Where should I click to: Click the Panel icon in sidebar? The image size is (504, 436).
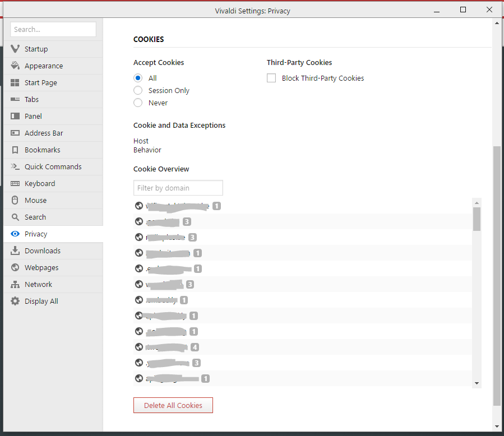point(15,116)
